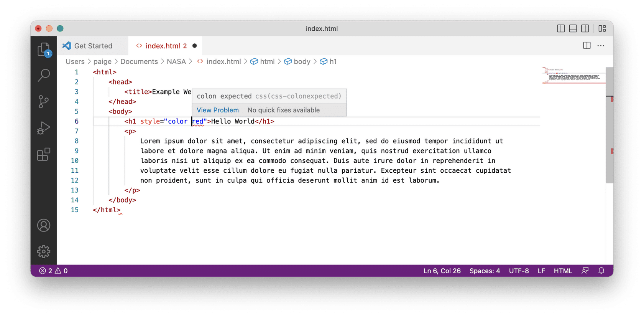Open the Source Control view
The image size is (644, 317).
click(44, 102)
